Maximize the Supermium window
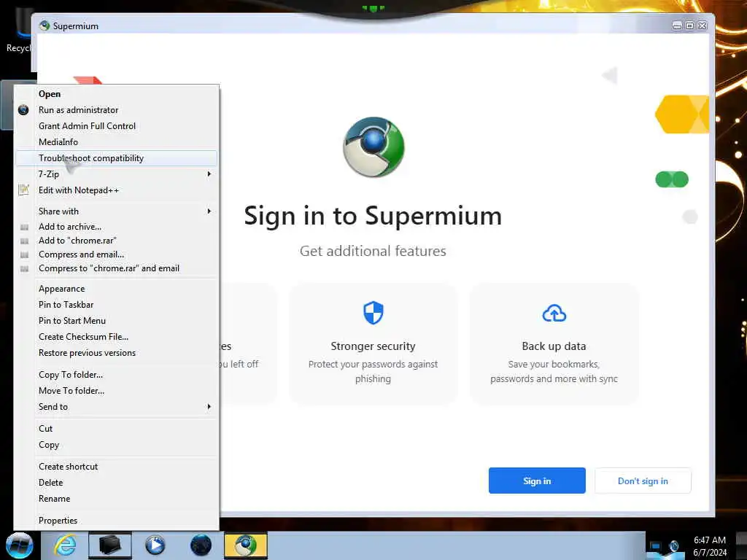Image resolution: width=747 pixels, height=560 pixels. click(x=689, y=26)
